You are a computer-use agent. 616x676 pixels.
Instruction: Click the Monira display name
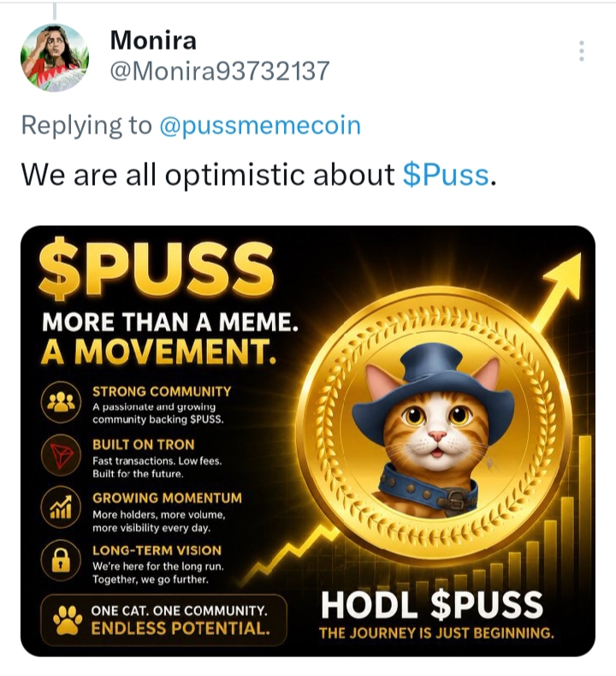point(153,40)
